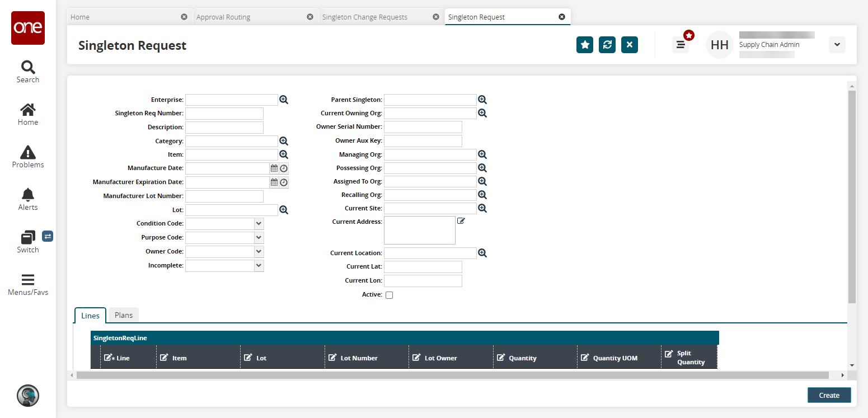868x418 pixels.
Task: Click the Current Address edit icon
Action: pos(461,221)
